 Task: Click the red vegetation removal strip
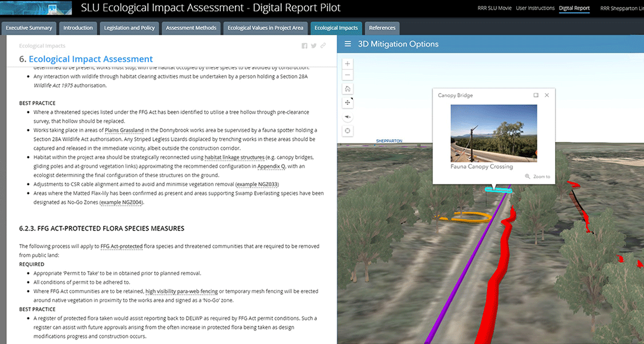pyautogui.click(x=498, y=275)
